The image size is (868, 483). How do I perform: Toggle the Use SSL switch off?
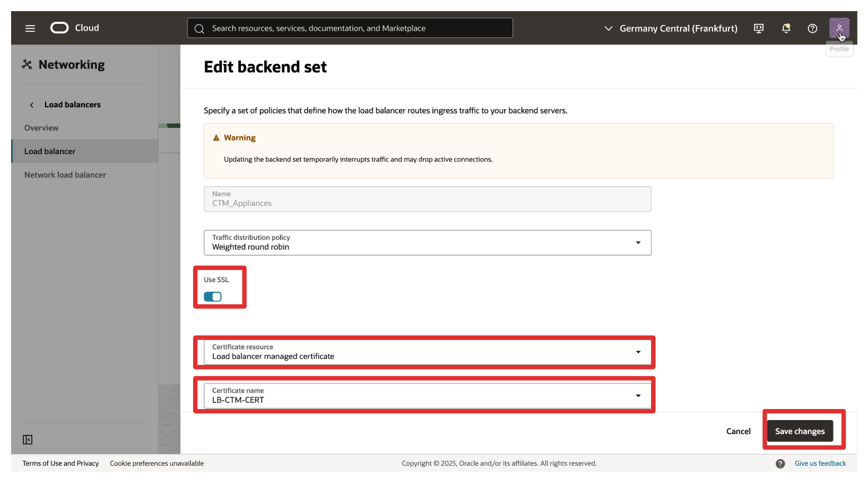(213, 297)
